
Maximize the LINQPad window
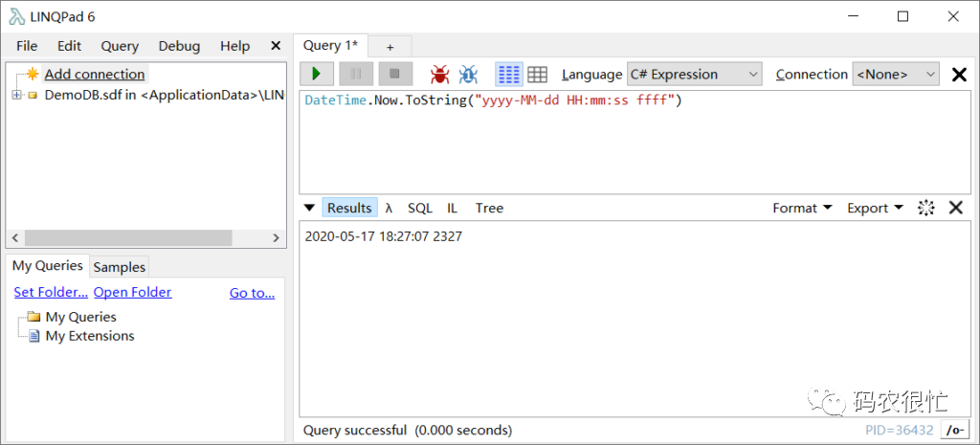(902, 17)
